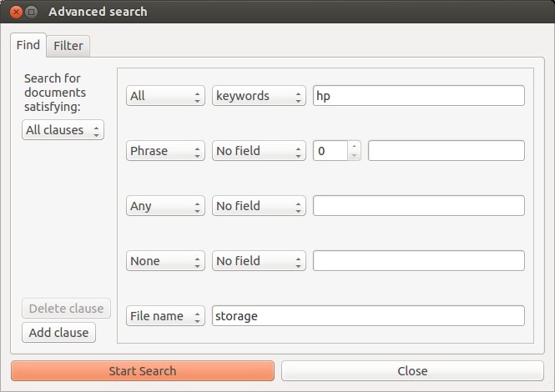Click the file name field containing 'storage'
Image resolution: width=555 pixels, height=392 pixels.
coord(368,316)
